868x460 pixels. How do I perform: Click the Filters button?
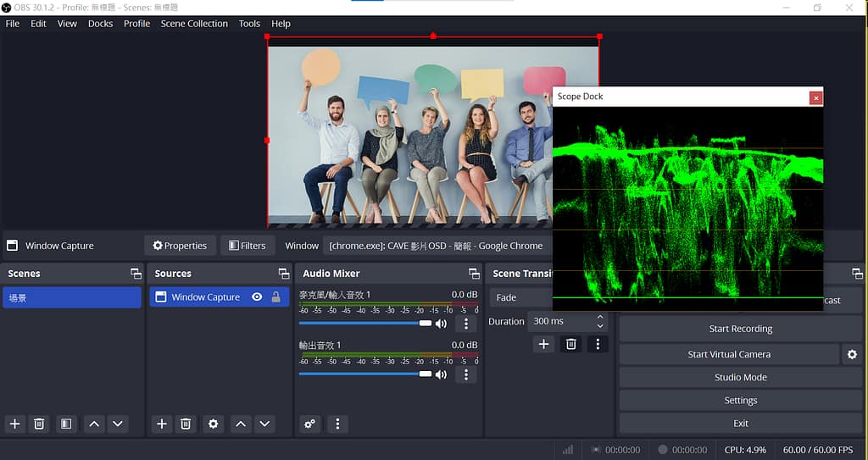[248, 246]
